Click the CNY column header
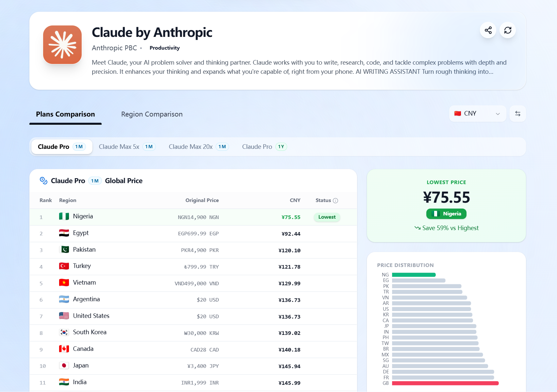557x392 pixels. coord(295,200)
